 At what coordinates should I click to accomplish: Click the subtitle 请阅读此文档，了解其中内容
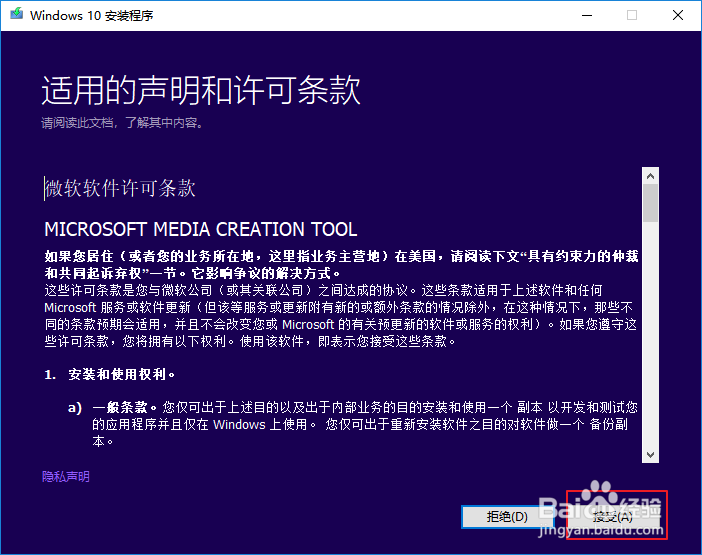pos(122,123)
